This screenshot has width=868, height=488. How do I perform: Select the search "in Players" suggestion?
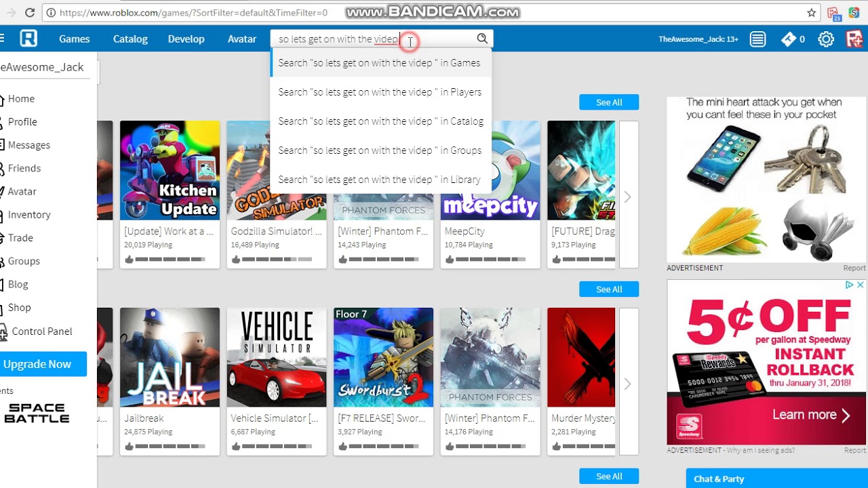click(380, 91)
